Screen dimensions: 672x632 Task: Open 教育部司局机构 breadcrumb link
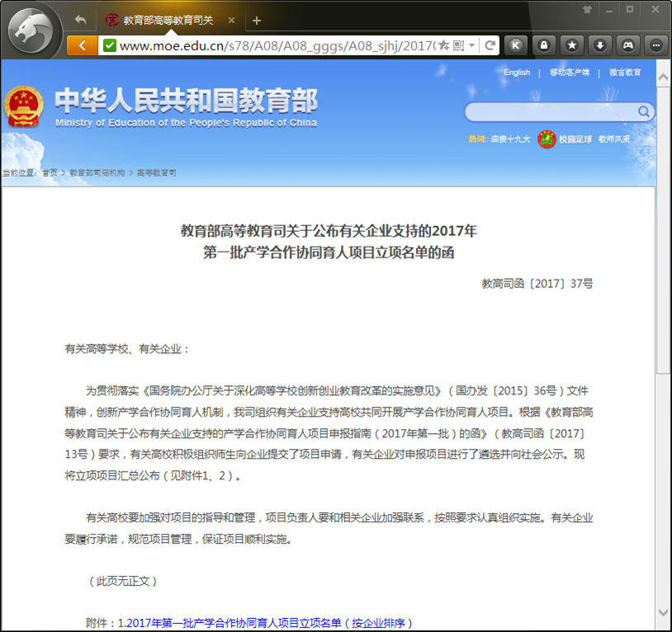point(97,172)
